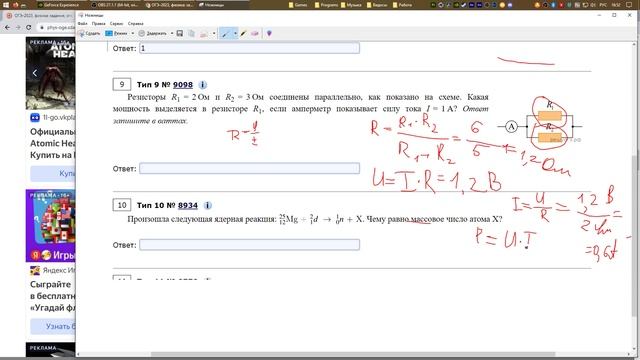Click the answer field for task 9
Viewport: 640px width, 360px height.
click(x=249, y=168)
